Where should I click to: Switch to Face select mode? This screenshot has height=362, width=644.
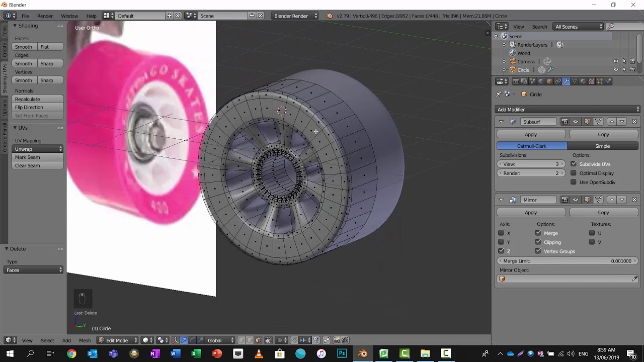[x=258, y=340]
